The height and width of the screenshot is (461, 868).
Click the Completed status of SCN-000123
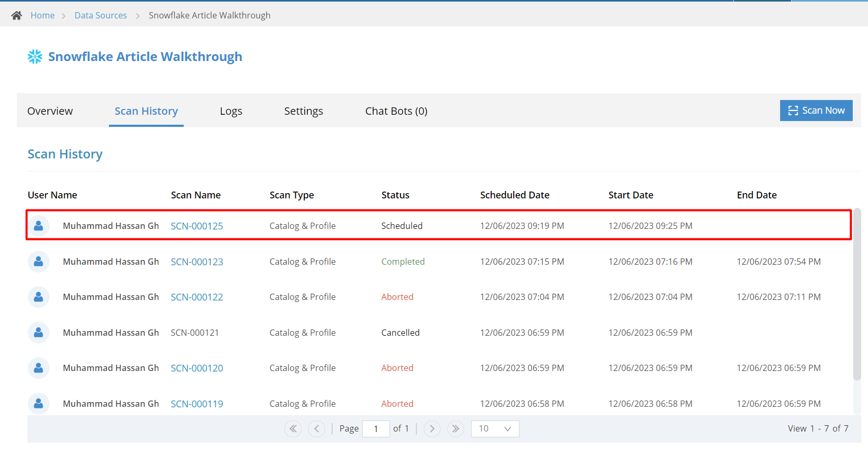click(x=403, y=262)
